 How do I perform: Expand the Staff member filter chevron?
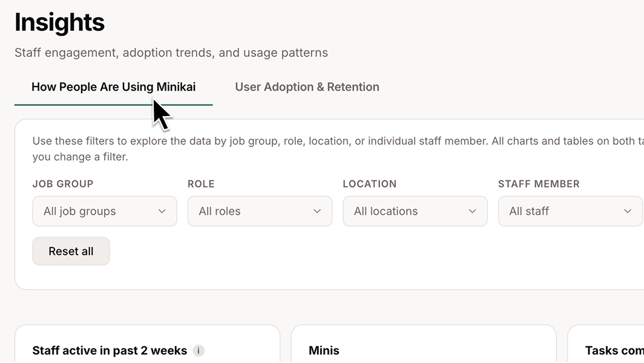tap(627, 211)
